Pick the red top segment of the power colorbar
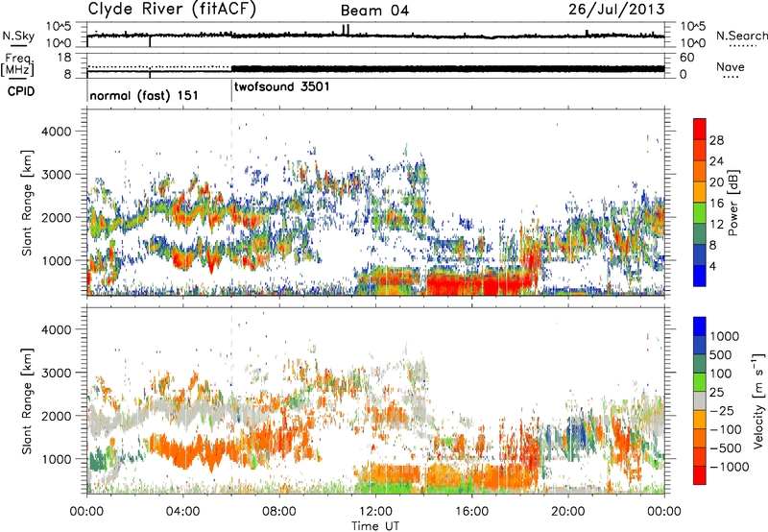 pos(700,129)
